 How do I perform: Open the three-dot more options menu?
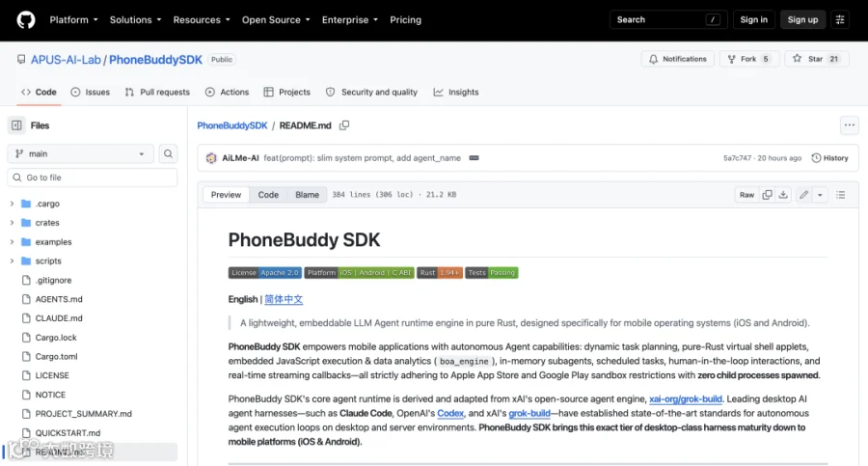coord(849,125)
